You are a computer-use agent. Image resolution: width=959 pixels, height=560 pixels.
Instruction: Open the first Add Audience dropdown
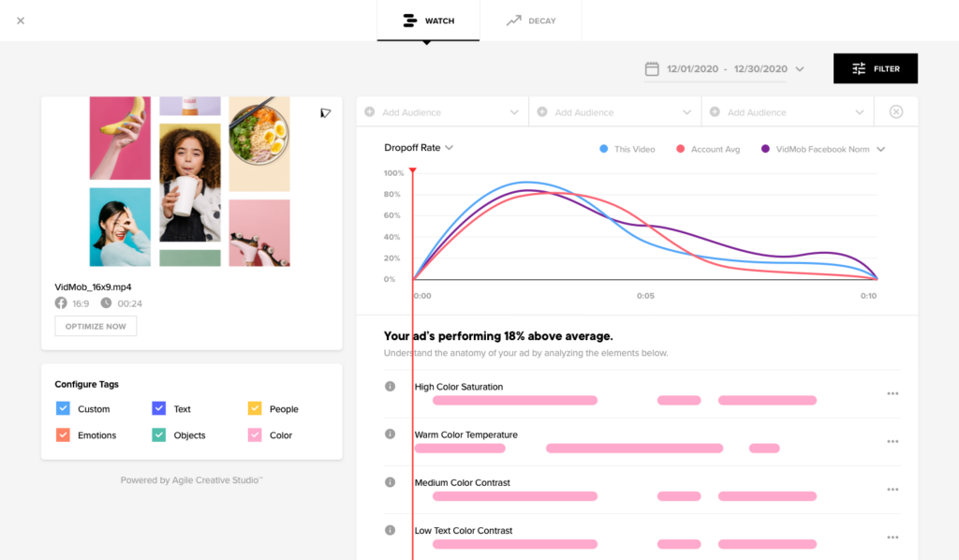coord(440,111)
